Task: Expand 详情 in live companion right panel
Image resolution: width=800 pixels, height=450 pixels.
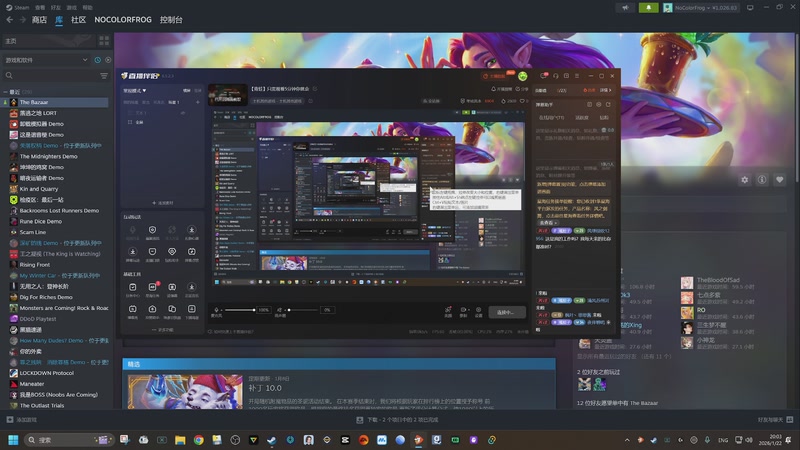Action: point(605,90)
